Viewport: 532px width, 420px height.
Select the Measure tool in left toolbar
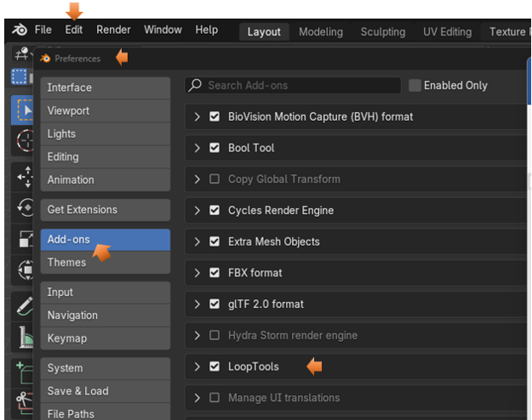click(22, 338)
